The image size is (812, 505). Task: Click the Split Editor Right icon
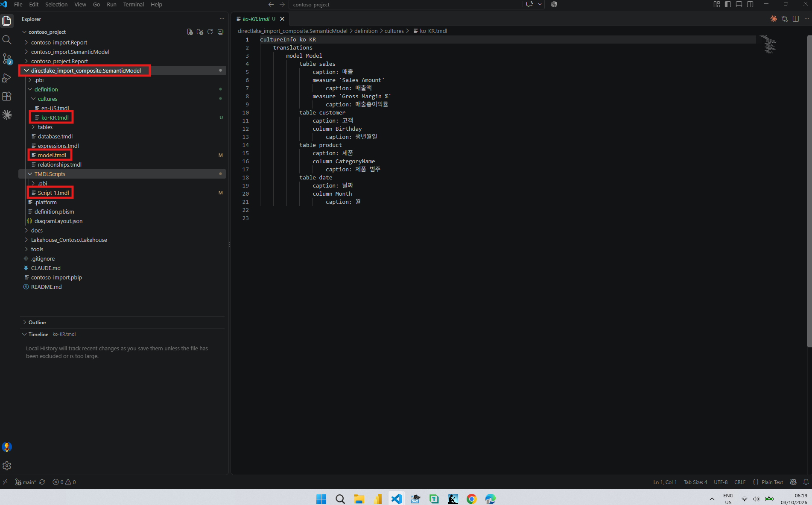click(796, 19)
